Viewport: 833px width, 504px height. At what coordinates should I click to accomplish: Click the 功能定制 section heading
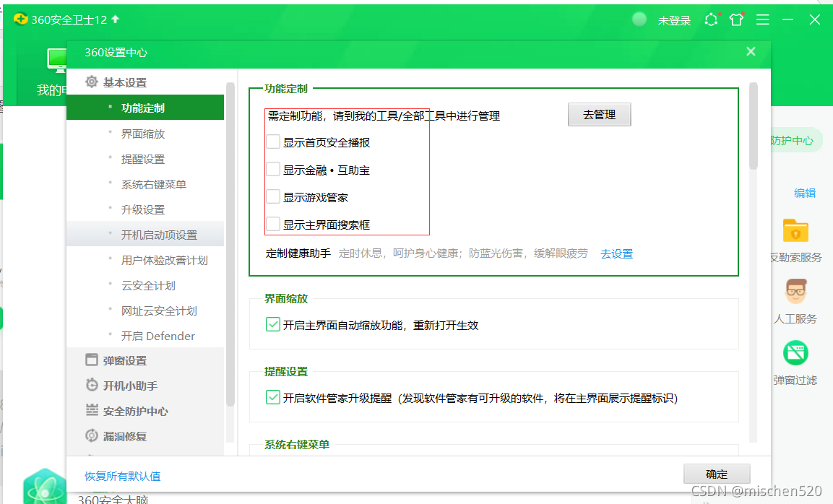coord(286,89)
